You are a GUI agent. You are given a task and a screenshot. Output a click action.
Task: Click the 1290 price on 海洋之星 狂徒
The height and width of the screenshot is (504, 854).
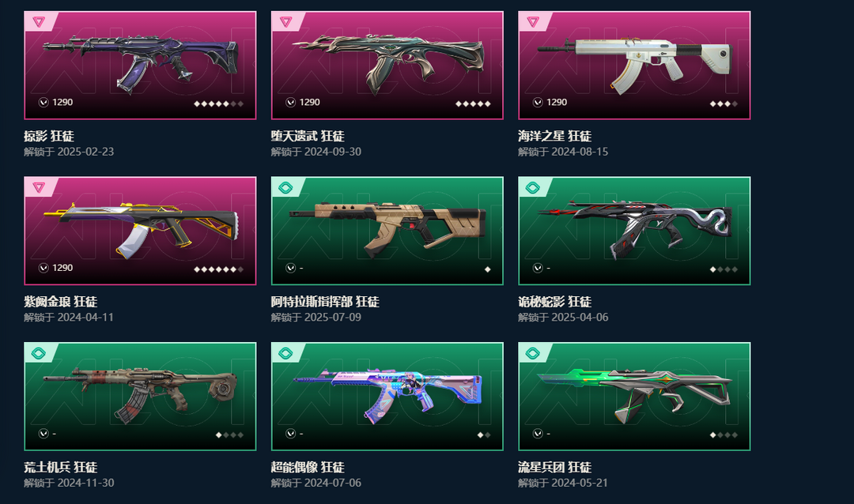557,103
